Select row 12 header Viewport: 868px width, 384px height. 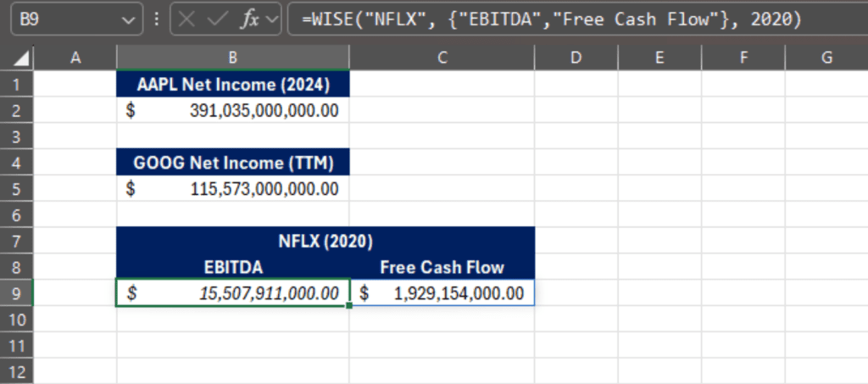[17, 371]
